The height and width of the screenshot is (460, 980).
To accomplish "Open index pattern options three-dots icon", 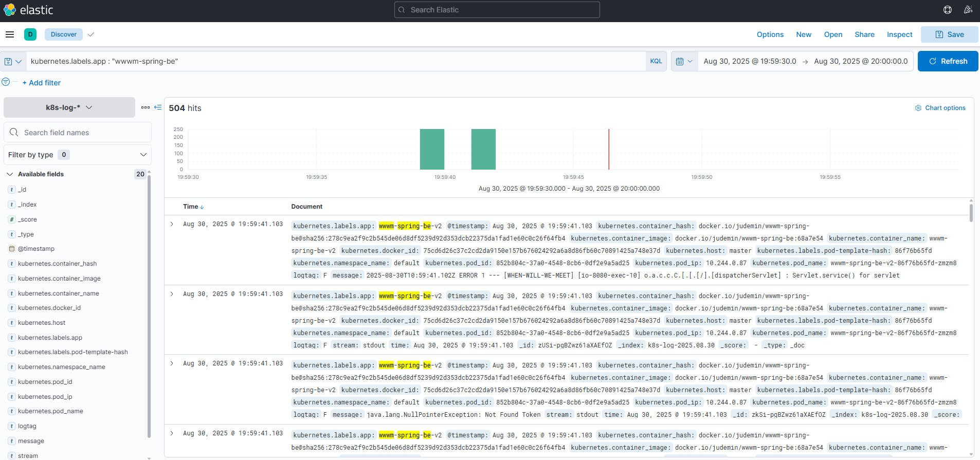I will click(146, 107).
